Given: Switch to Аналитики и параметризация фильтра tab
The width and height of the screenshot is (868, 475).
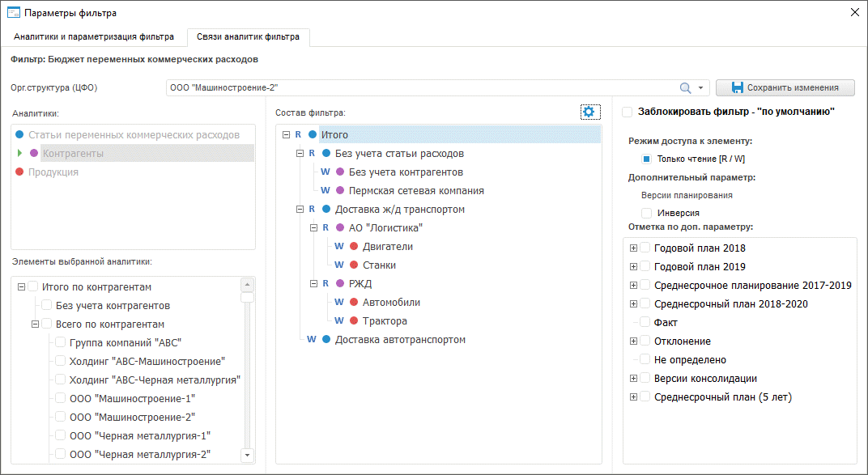Looking at the screenshot, I should click(x=94, y=37).
